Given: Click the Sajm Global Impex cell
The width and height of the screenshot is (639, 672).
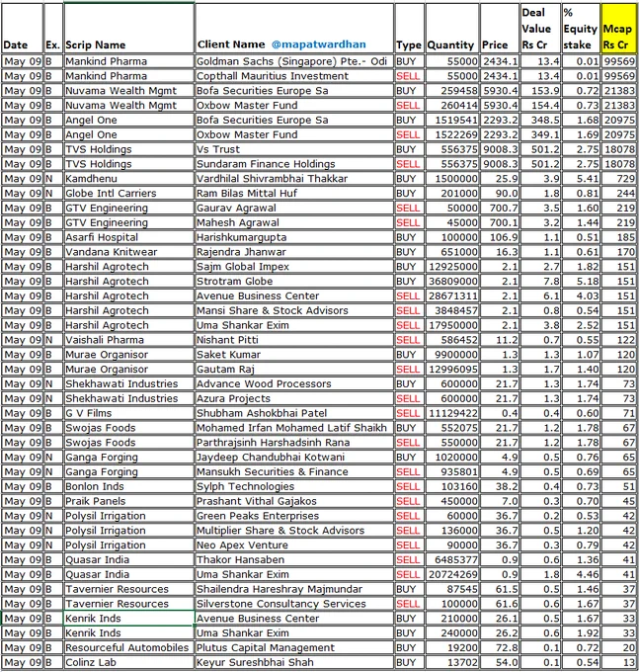Looking at the screenshot, I should tap(294, 267).
